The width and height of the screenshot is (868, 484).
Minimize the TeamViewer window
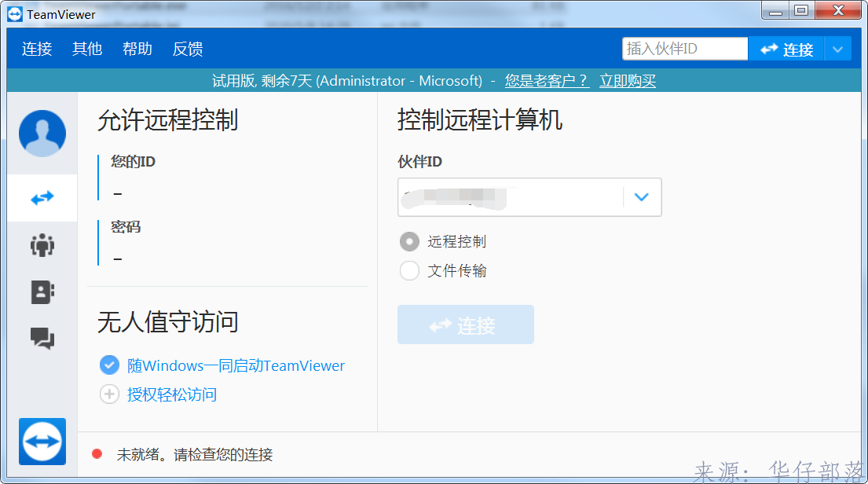[775, 10]
